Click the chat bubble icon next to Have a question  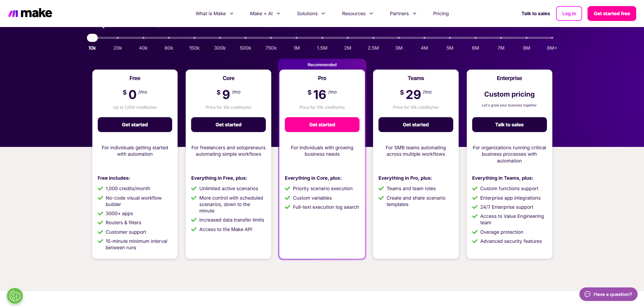[588, 294]
